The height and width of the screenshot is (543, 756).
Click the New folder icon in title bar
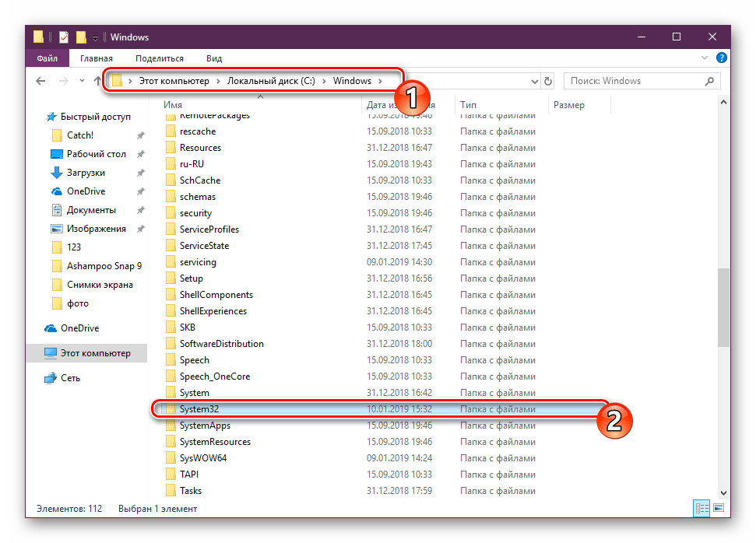click(x=81, y=37)
